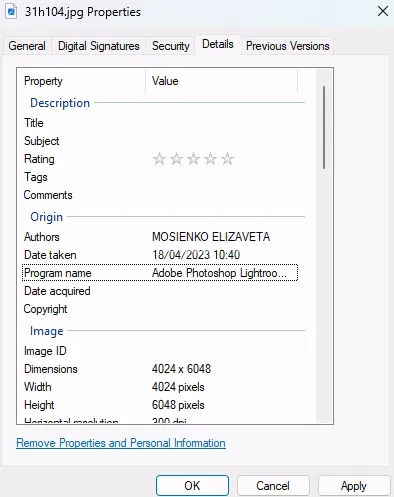Screen dimensions: 394x497
Task: Click the JPG file icon in title bar
Action: click(11, 12)
